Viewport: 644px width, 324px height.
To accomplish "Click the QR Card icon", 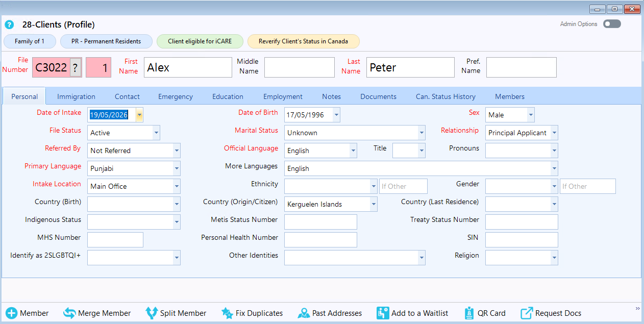I will 469,313.
